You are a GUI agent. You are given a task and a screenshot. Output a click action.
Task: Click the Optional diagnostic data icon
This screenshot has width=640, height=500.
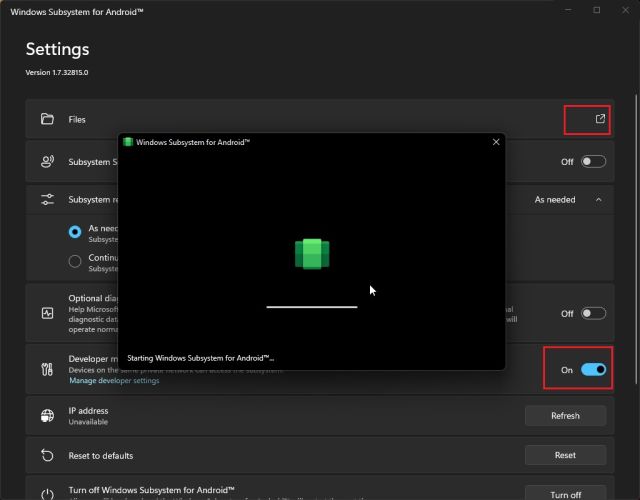point(47,313)
